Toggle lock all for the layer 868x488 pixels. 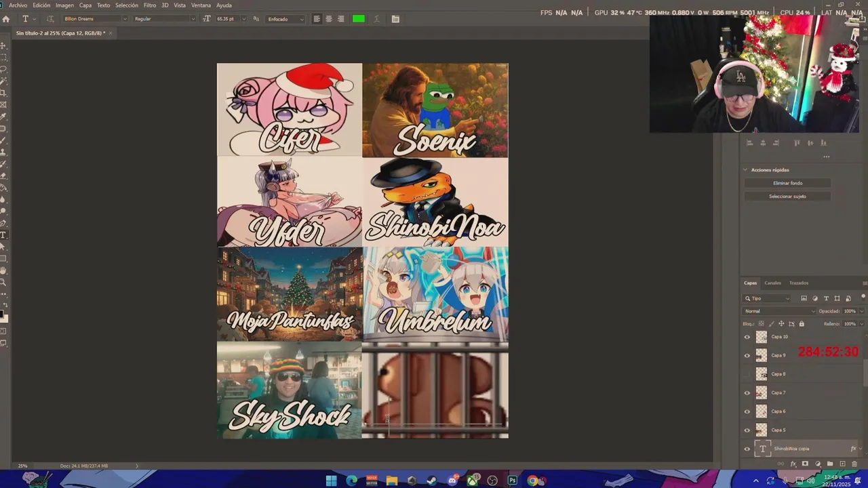[802, 324]
